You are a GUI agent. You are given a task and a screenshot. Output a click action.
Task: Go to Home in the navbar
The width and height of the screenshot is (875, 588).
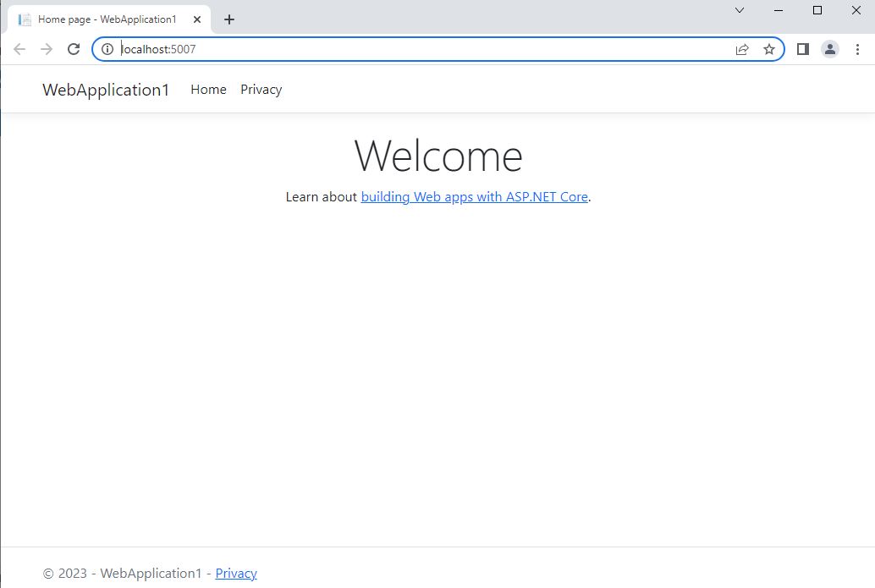click(208, 90)
